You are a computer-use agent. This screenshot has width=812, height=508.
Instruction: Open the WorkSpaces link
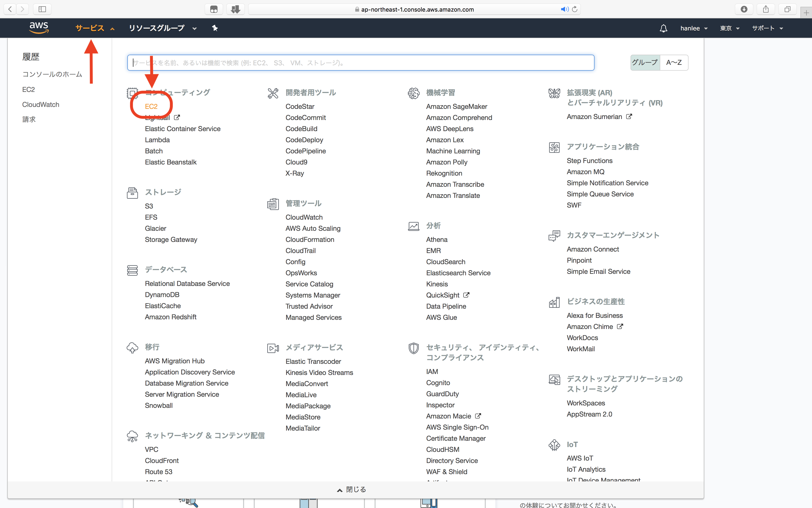tap(586, 403)
